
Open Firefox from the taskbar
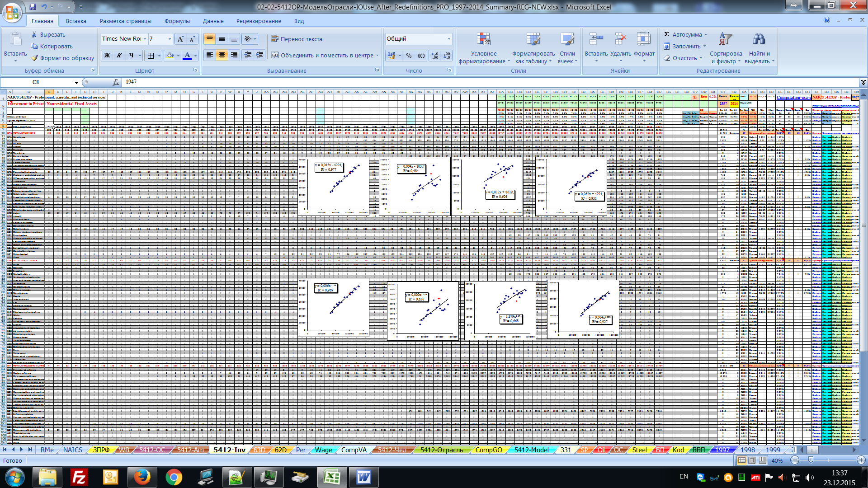(x=142, y=477)
